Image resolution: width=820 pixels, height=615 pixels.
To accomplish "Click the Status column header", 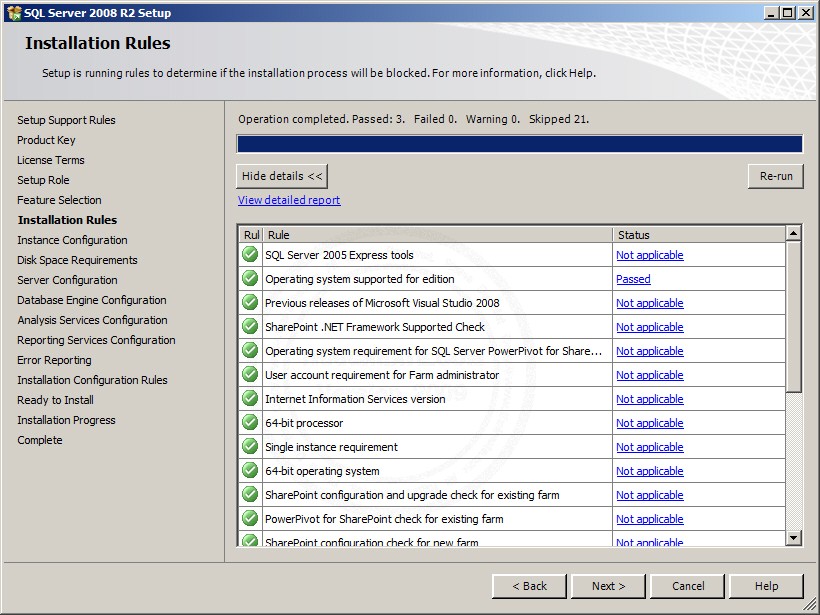I will pyautogui.click(x=699, y=235).
